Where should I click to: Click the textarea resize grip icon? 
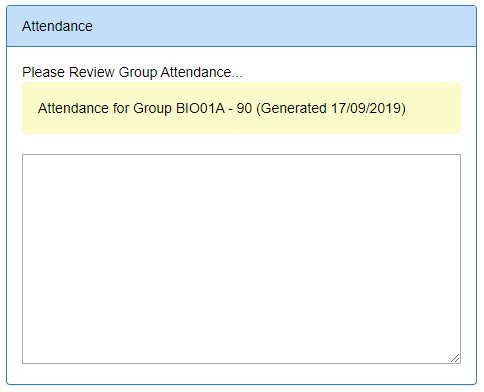[x=455, y=358]
